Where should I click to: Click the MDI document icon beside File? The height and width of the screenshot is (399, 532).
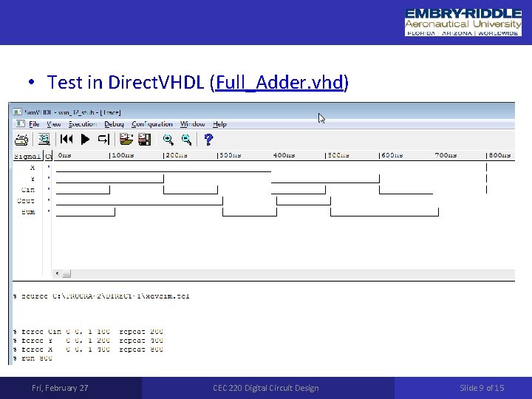click(x=21, y=123)
